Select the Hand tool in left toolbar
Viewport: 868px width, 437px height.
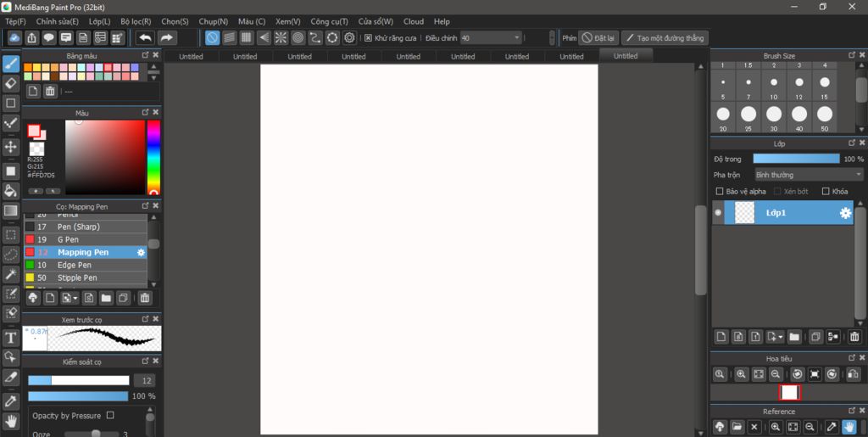click(10, 421)
